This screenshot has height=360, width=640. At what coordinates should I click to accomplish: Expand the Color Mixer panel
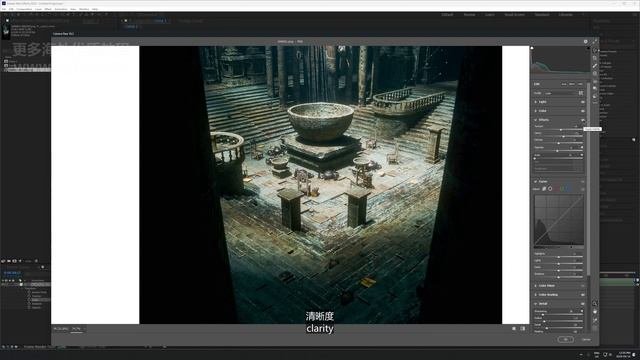coord(536,286)
